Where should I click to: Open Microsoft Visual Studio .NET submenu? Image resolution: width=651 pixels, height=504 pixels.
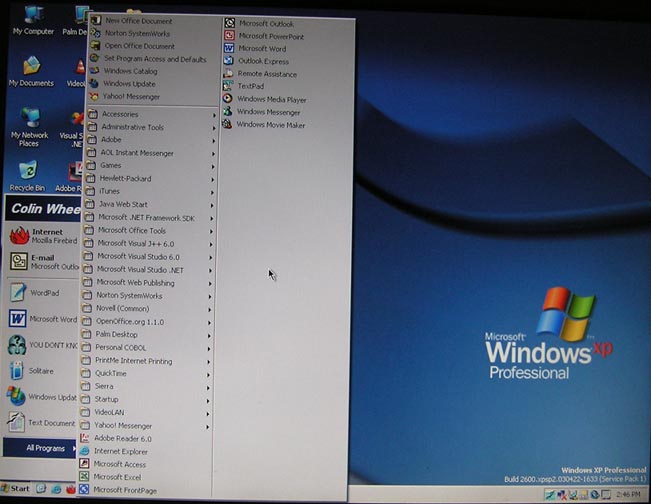(147, 269)
